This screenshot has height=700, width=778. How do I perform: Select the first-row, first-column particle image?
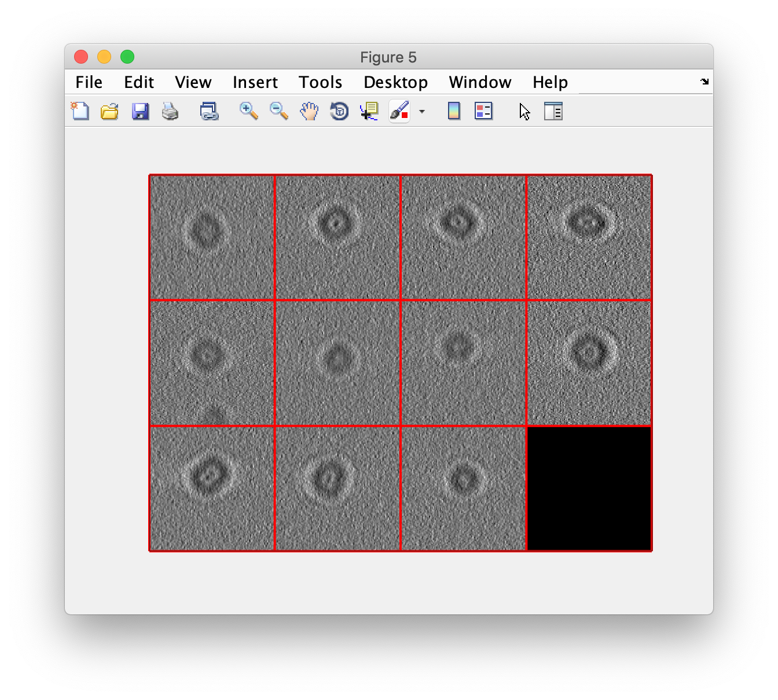(x=212, y=237)
